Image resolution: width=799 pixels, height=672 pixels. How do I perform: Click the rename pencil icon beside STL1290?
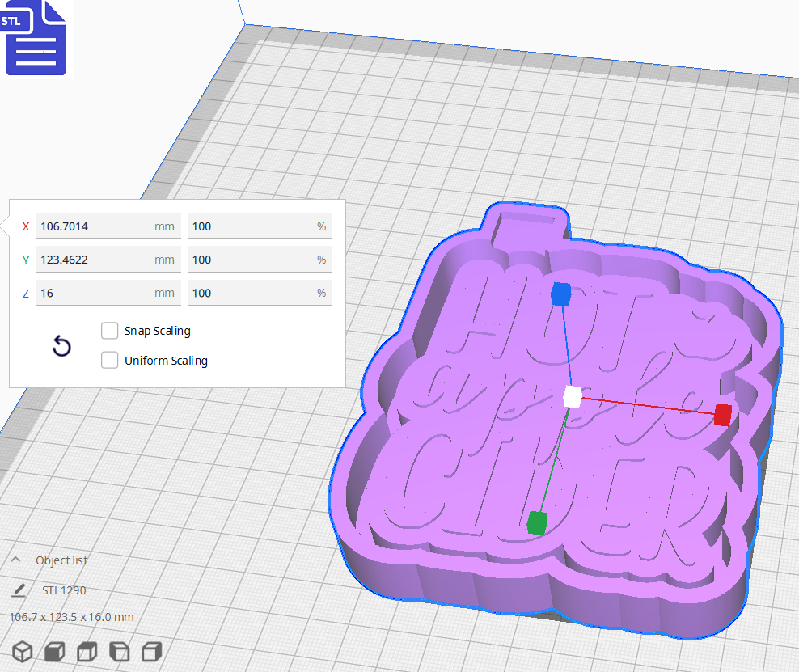tap(18, 590)
